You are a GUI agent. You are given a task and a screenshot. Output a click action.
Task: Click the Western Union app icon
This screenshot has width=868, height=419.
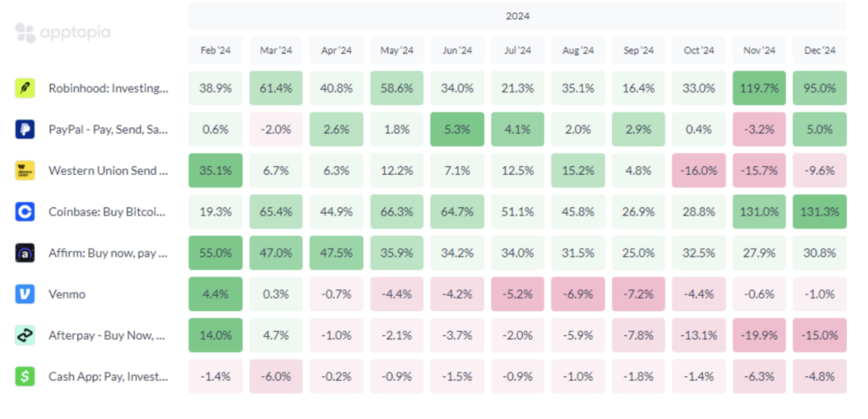25,170
